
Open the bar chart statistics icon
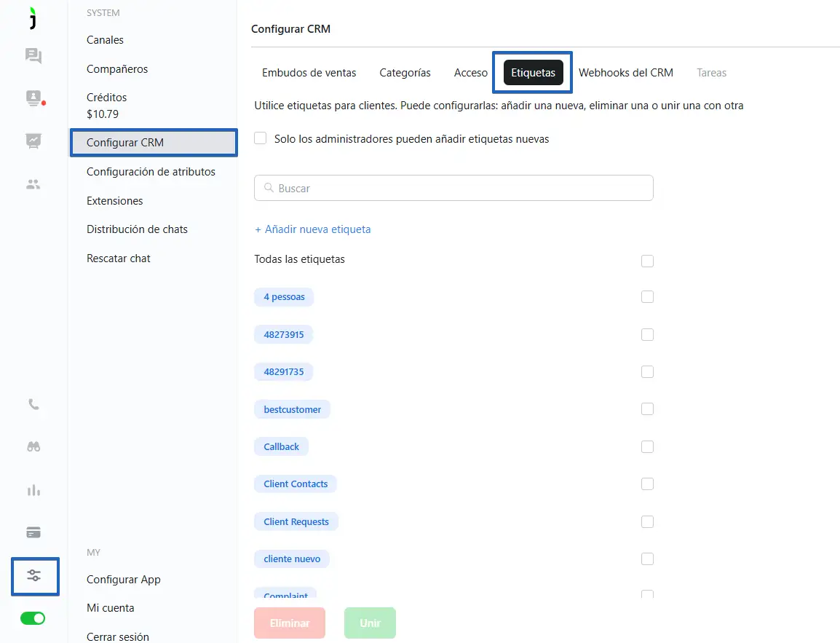[33, 490]
